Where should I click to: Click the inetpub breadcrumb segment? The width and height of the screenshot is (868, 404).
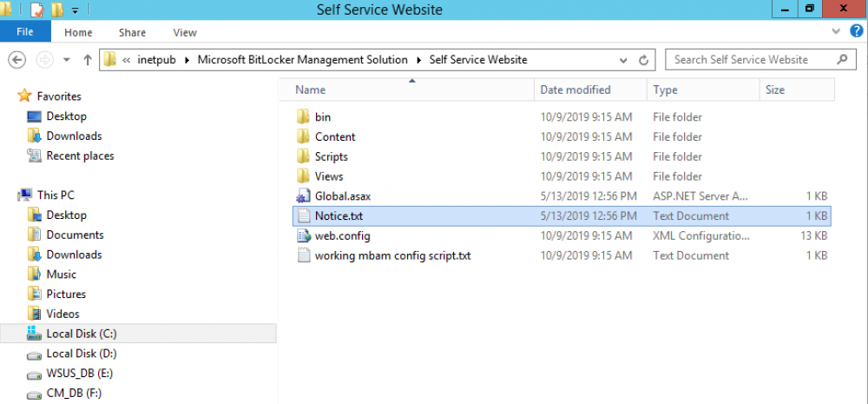pos(156,60)
